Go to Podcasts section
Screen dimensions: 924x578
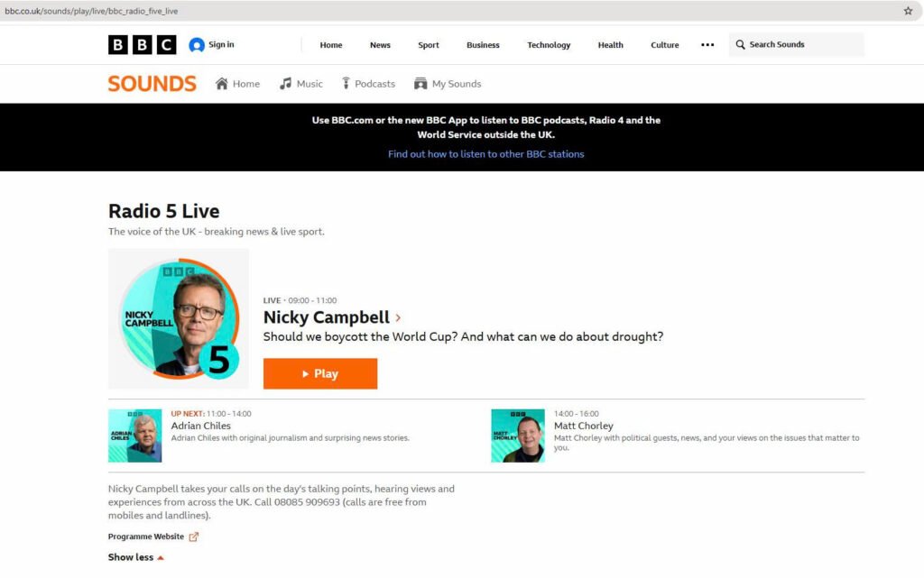pos(368,84)
